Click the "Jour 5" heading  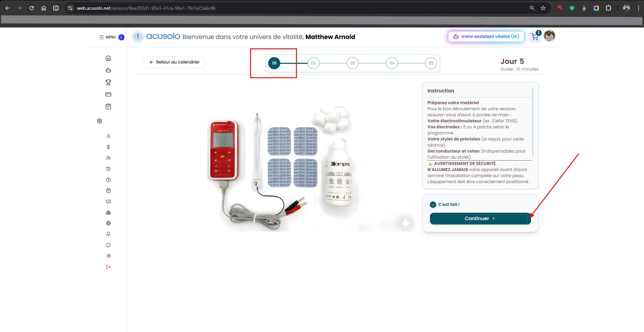512,61
